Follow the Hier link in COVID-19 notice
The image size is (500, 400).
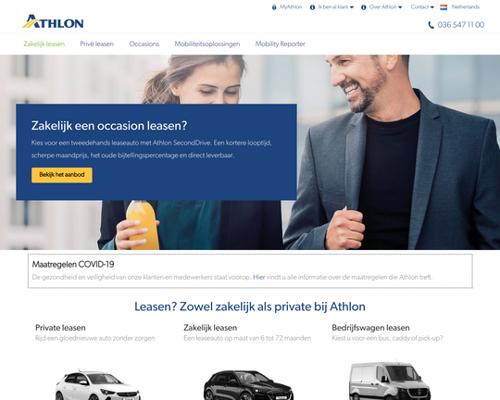coord(259,277)
